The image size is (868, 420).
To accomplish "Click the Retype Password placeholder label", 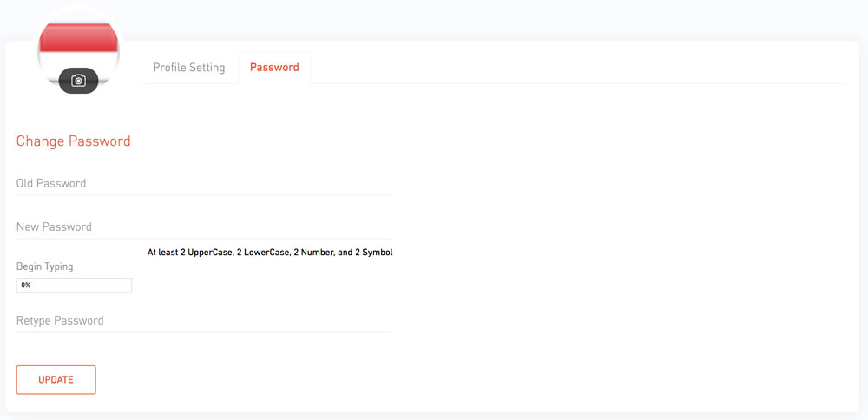I will (60, 321).
